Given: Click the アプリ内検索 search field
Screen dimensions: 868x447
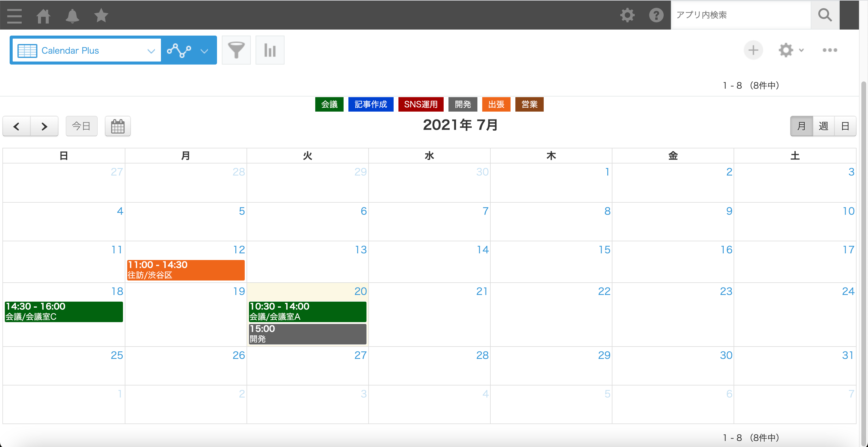Looking at the screenshot, I should click(x=741, y=15).
